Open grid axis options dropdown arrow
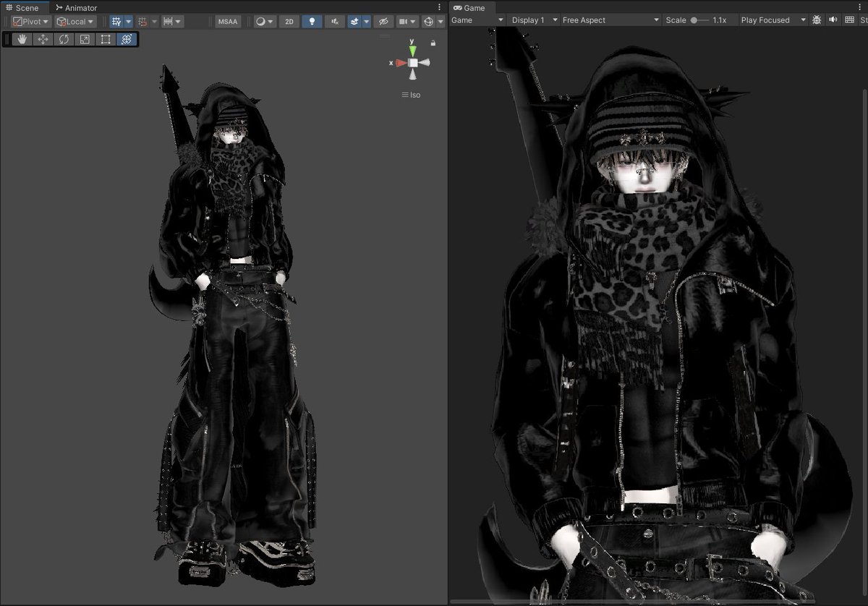Screen dimensions: 868x606 128,22
